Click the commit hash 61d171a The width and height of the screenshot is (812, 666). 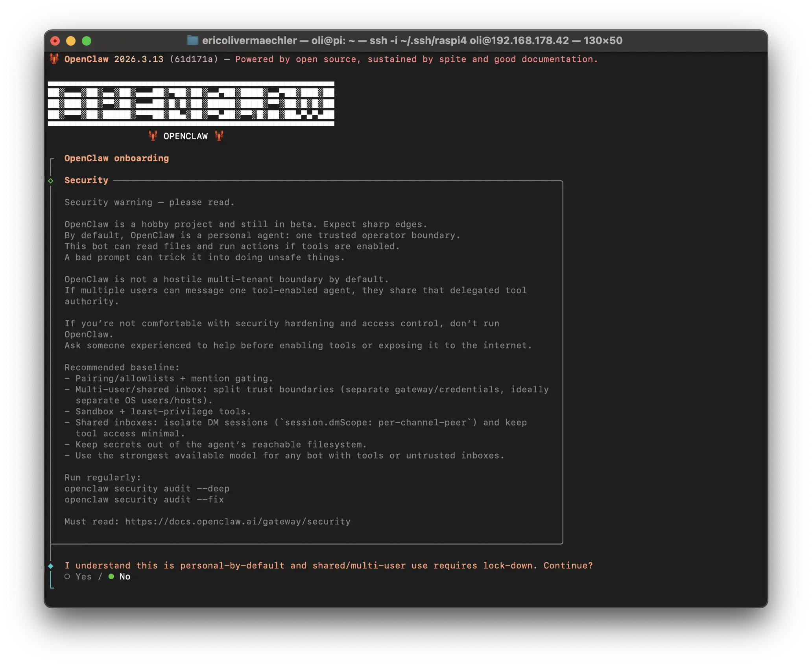[194, 59]
